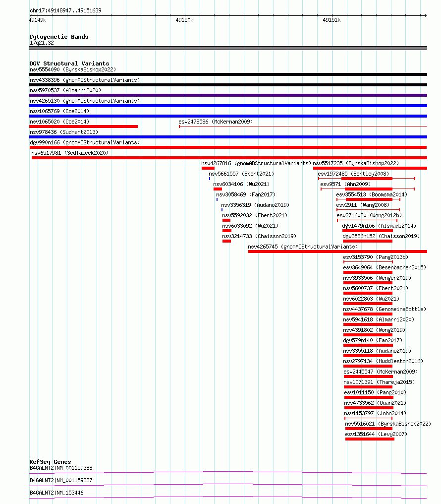Select esv1011150 (Pang2010) label
Image resolution: width=441 pixels, height=504 pixels.
click(375, 392)
